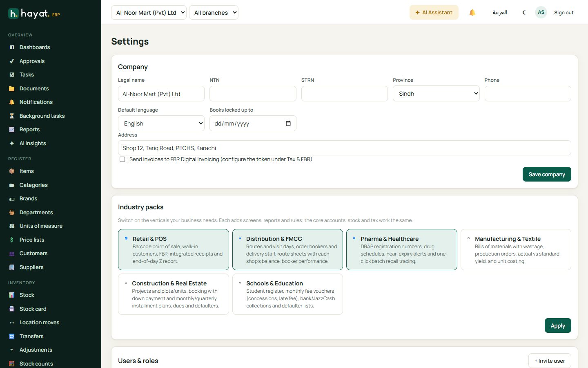Click the Transfers icon in sidebar
Image resolution: width=588 pixels, height=368 pixels.
(12, 337)
